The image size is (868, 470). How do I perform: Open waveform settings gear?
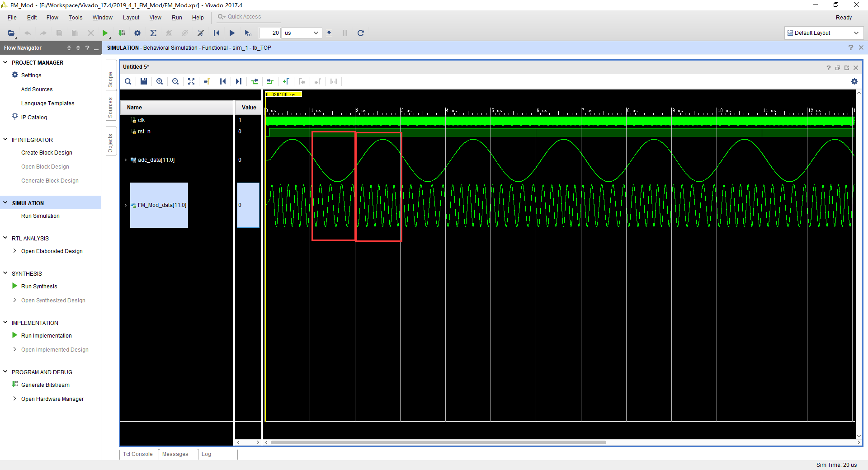click(x=854, y=81)
